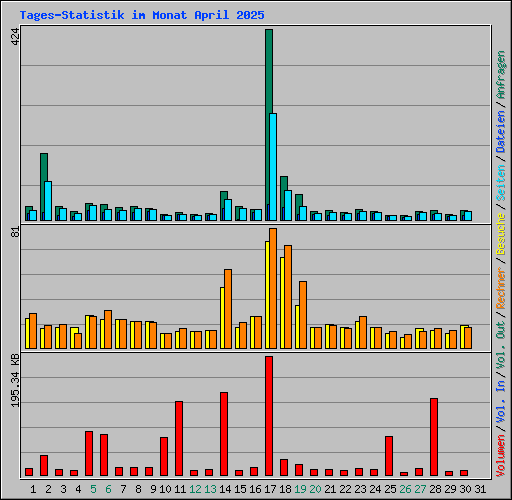This screenshot has width=512, height=500.
Task: Click the 'Anfragen' legend label
Action: pyautogui.click(x=501, y=75)
